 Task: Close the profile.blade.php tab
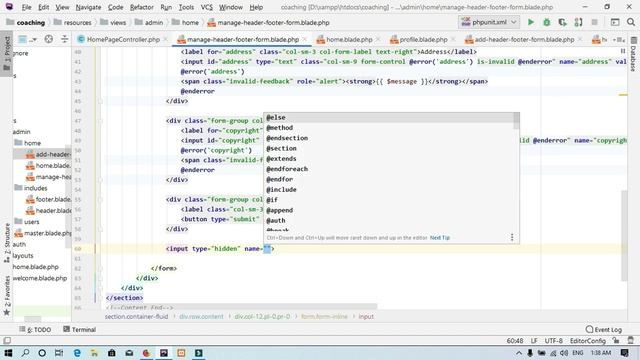(x=453, y=40)
